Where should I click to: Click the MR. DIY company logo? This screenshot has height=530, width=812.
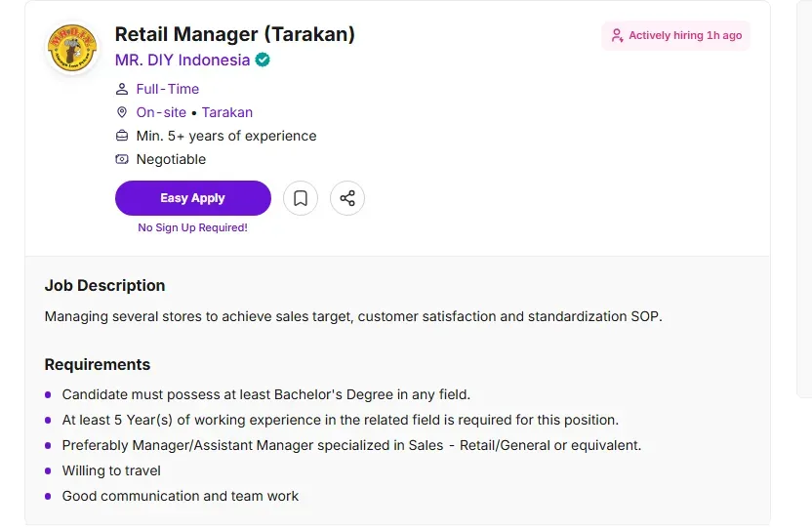(73, 48)
